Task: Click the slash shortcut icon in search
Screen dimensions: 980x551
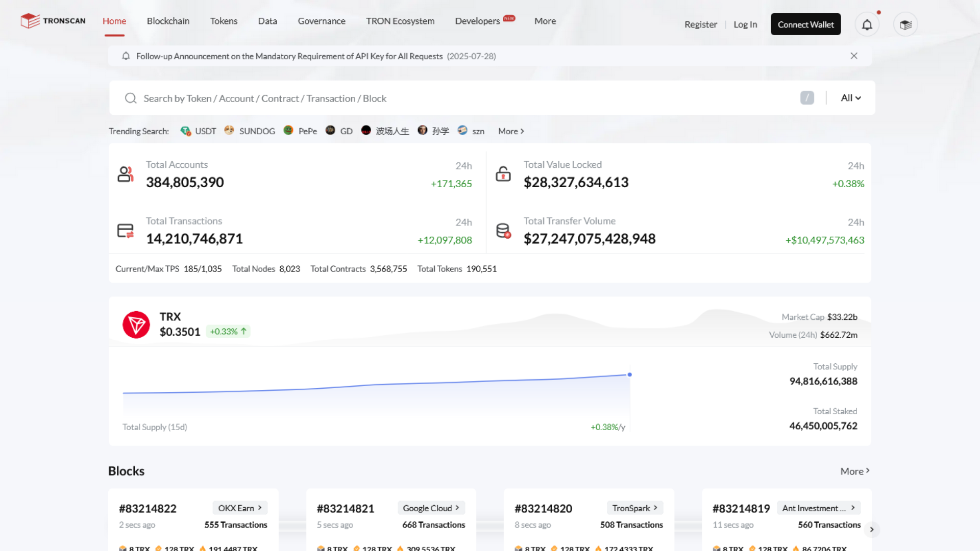Action: tap(807, 98)
